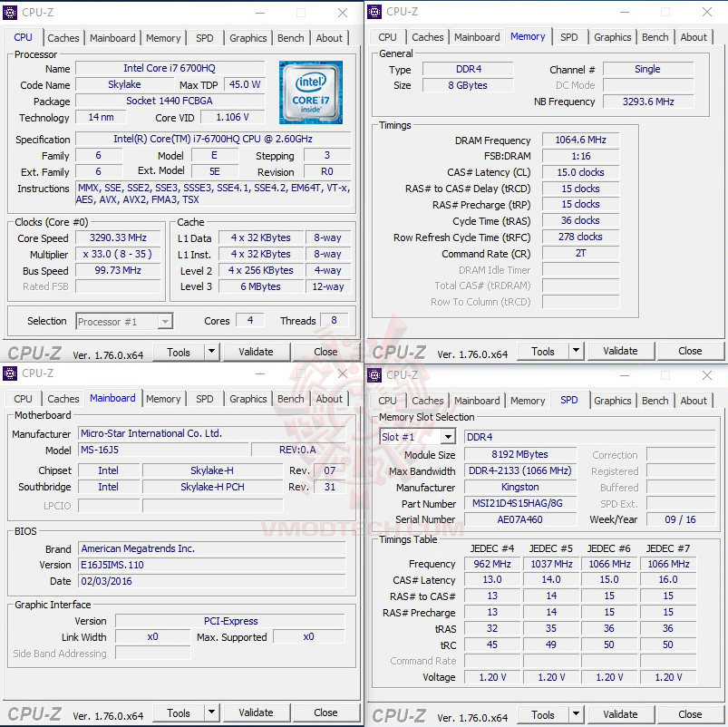The height and width of the screenshot is (727, 728).
Task: Click the CPU-Z icon on the Mainboard window
Action: [11, 373]
